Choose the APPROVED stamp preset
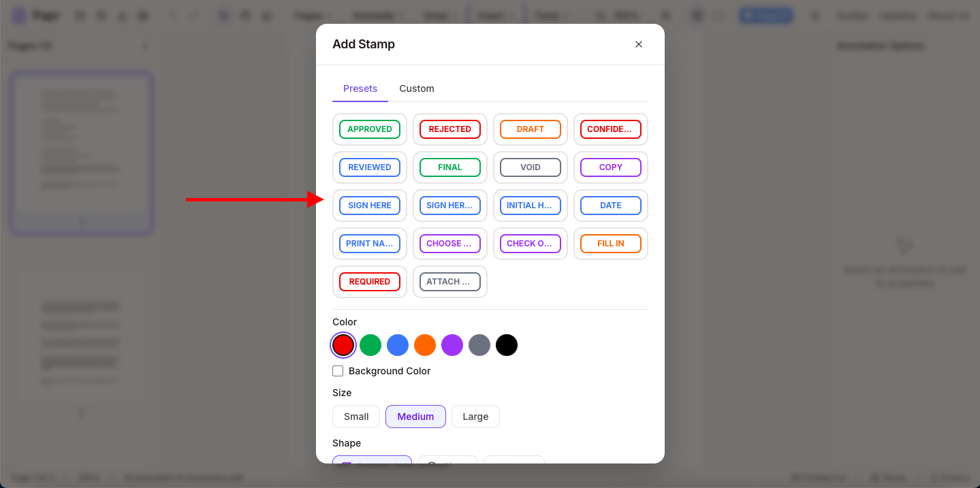This screenshot has width=980, height=488. point(370,129)
